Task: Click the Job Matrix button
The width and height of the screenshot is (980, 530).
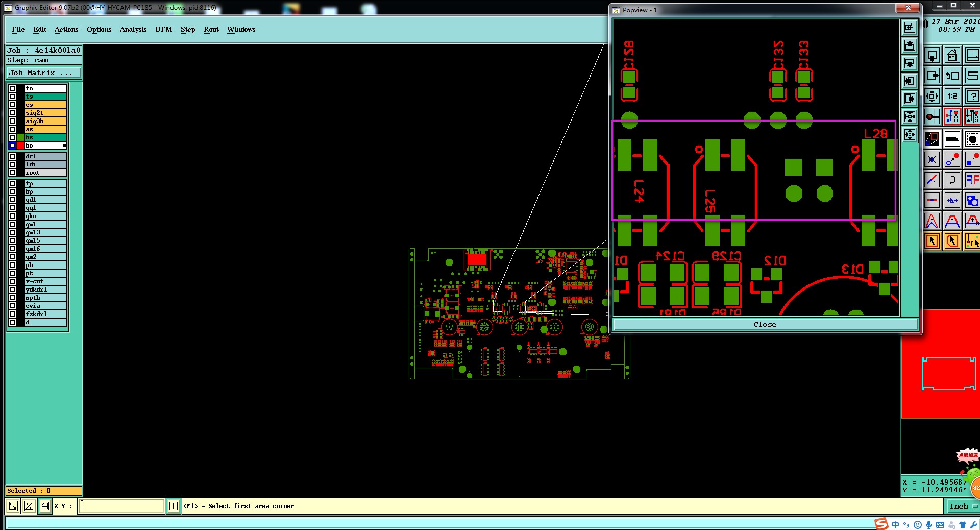Action: click(x=43, y=73)
